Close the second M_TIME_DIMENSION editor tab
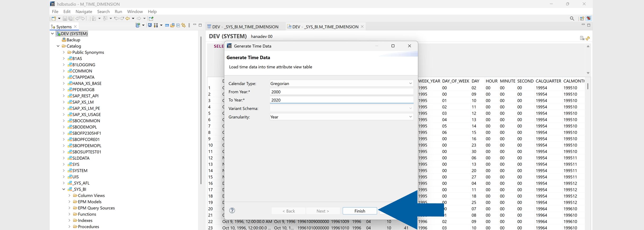Screen dimensions: 644x230 pos(362,27)
